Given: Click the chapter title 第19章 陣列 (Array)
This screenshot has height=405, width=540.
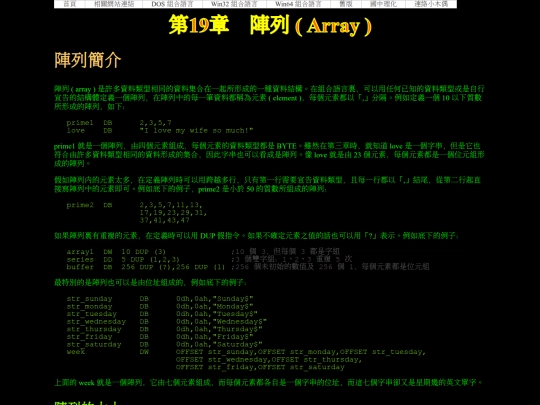Looking at the screenshot, I should pos(270,25).
